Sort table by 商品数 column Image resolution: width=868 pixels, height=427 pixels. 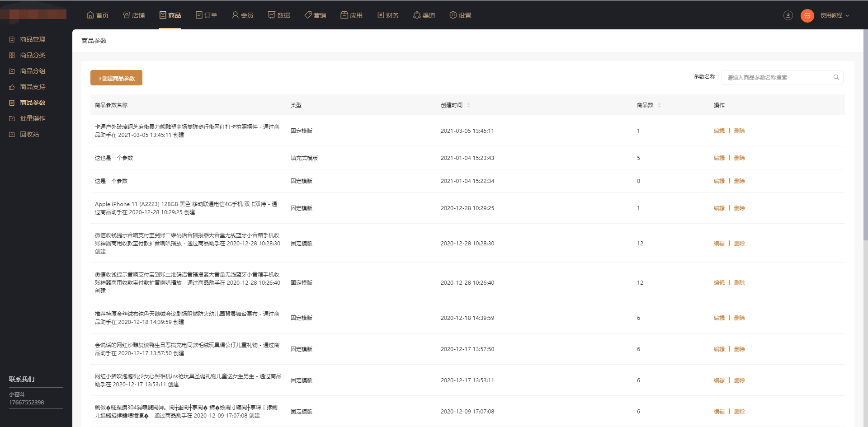pyautogui.click(x=659, y=105)
